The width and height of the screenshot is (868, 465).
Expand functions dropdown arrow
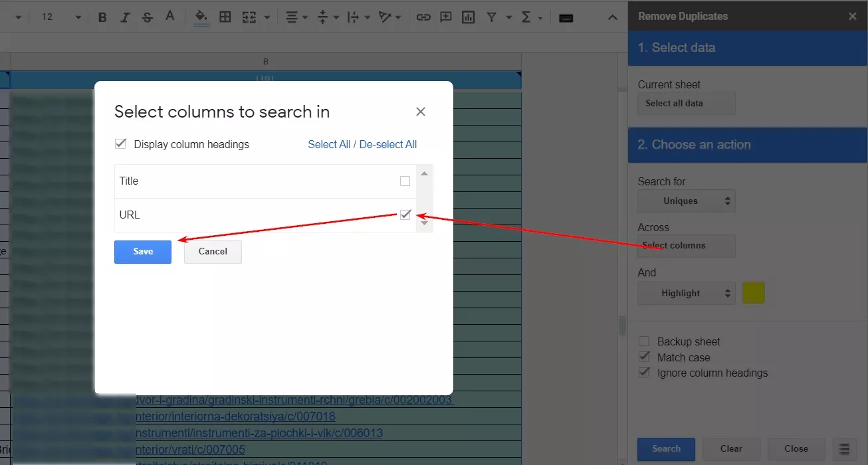(x=540, y=17)
